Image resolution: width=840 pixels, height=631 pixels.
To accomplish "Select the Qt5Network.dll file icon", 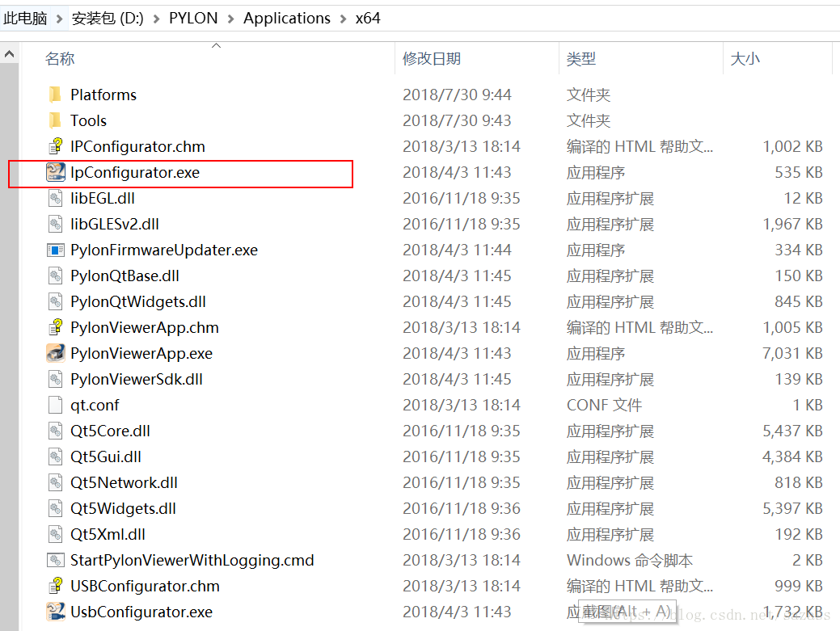I will (x=55, y=482).
